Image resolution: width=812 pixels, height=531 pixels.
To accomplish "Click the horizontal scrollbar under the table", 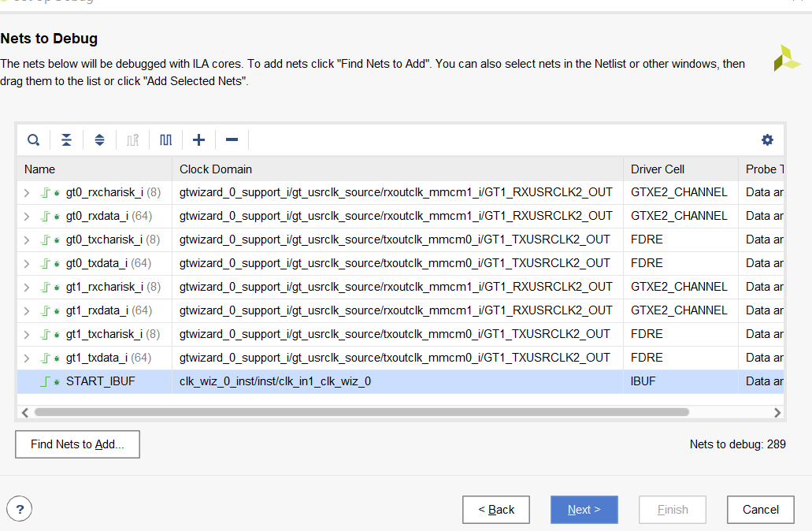I will tap(362, 412).
